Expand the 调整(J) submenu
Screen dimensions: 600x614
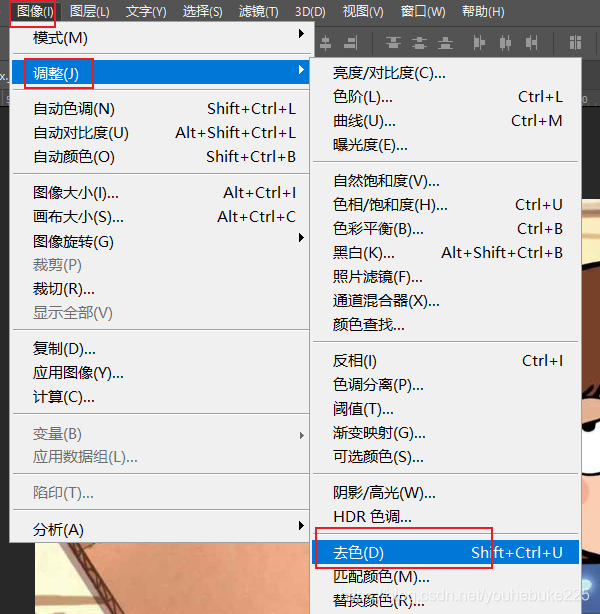161,73
